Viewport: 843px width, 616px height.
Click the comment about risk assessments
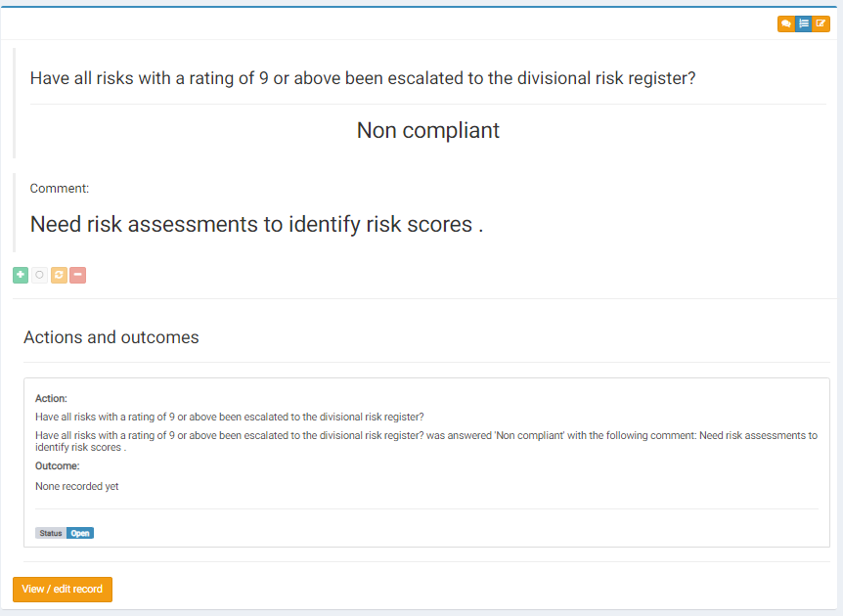tap(257, 225)
